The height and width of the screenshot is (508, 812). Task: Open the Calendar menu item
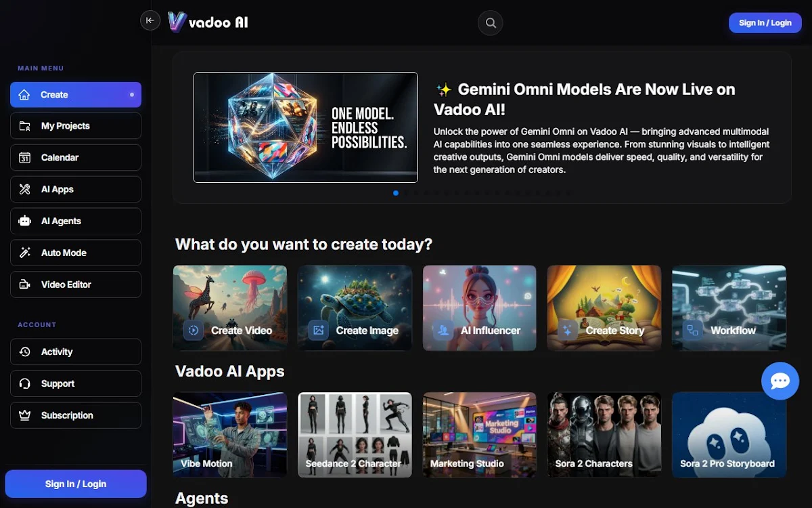point(76,158)
